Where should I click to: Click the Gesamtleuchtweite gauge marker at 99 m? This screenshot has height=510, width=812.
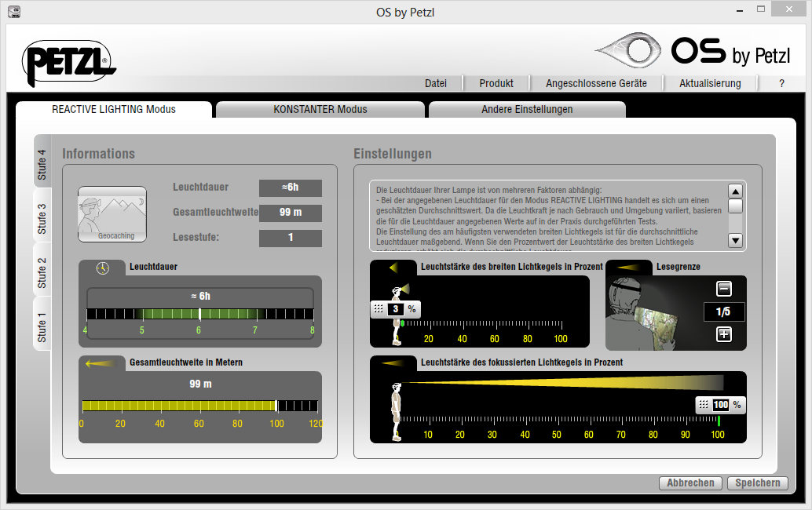276,406
